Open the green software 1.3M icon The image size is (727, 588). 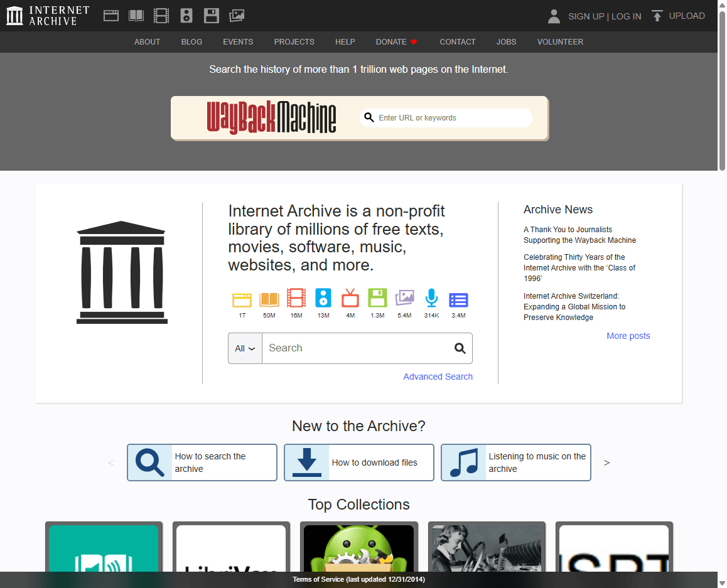pos(377,298)
